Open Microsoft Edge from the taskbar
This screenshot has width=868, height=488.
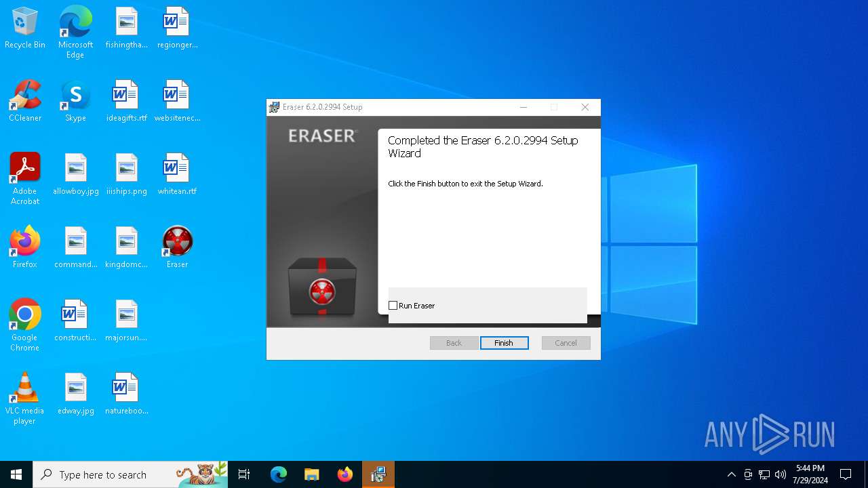pyautogui.click(x=279, y=474)
